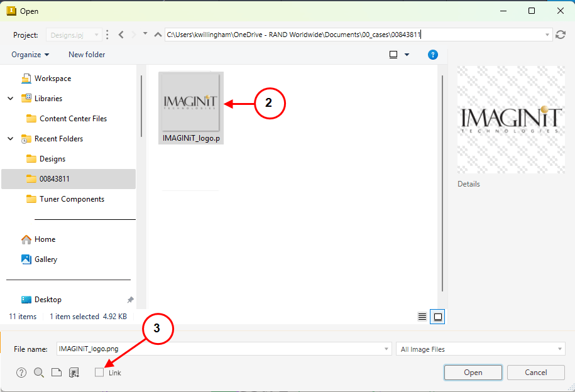Click the file list vertical scrollbar
This screenshot has width=575, height=392.
442,183
